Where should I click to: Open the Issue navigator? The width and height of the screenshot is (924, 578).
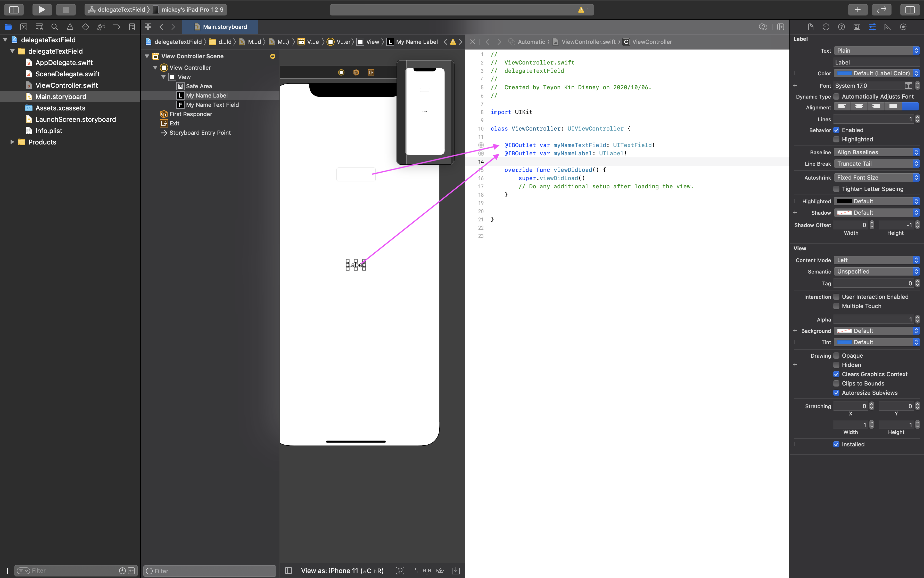pyautogui.click(x=70, y=27)
